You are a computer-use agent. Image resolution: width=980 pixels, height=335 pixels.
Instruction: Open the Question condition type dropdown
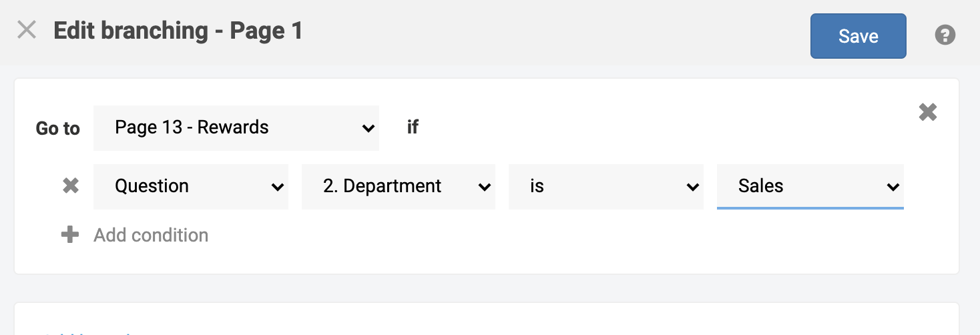coord(191,187)
